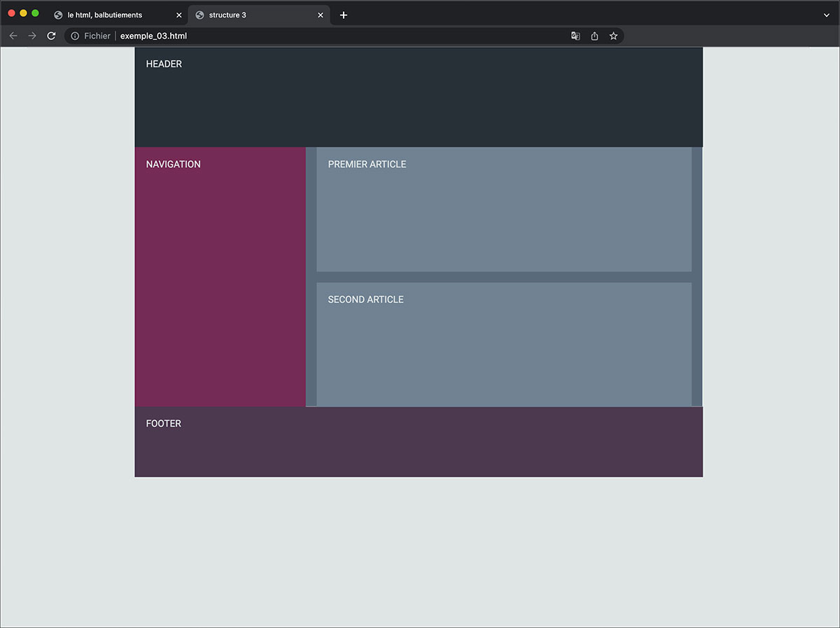Click the NAVIGATION label in purple sidebar
Screen dimensions: 840x628
(173, 165)
